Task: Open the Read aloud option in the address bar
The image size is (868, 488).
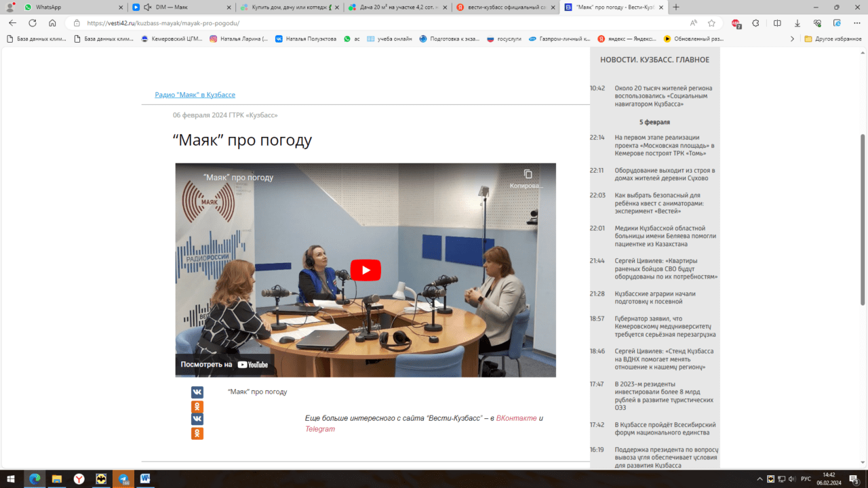Action: coord(693,22)
